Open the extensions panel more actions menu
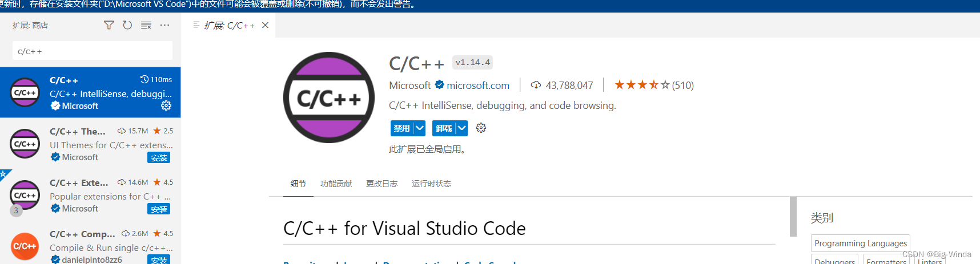The width and height of the screenshot is (980, 264). 165,25
